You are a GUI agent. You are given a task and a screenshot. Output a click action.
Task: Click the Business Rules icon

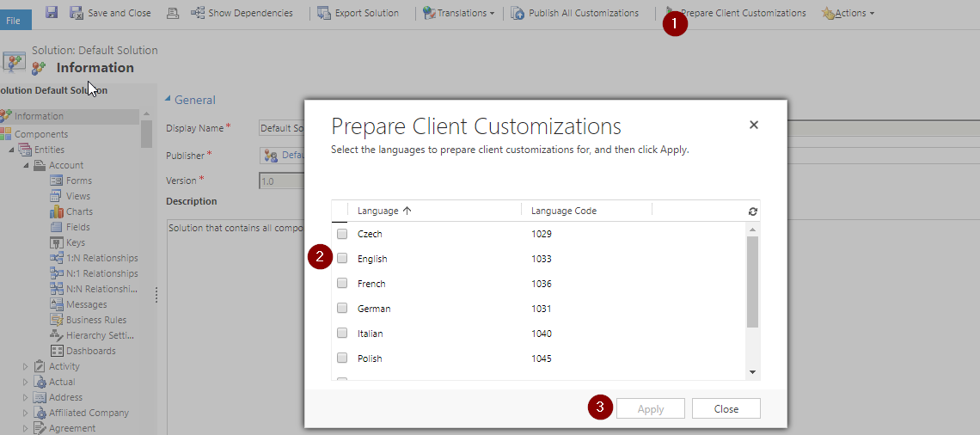(56, 320)
